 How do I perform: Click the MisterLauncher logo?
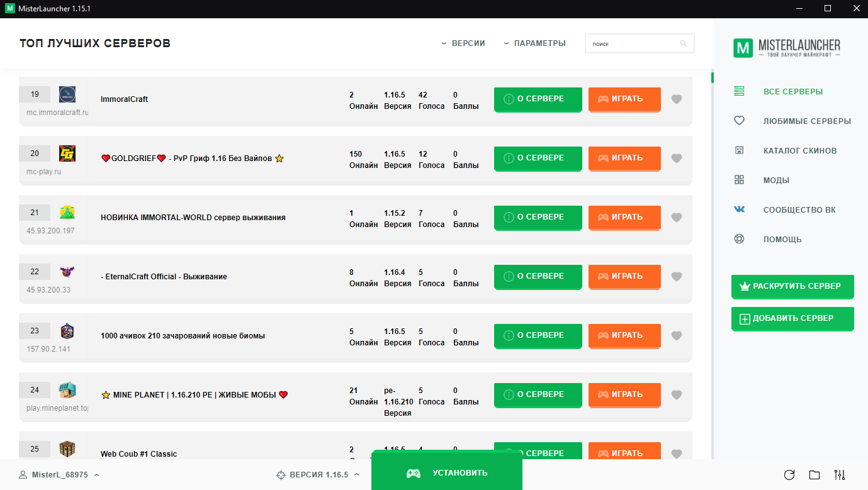pos(787,48)
